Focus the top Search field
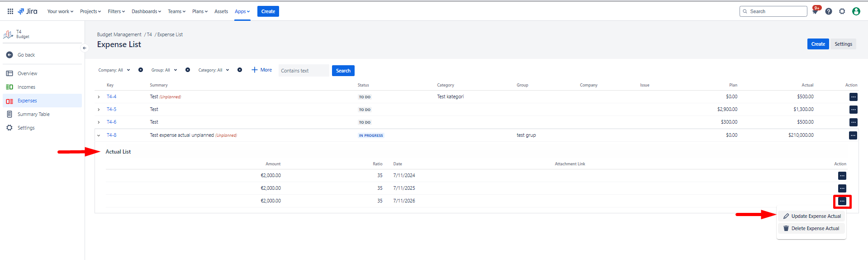The image size is (868, 260). 773,11
